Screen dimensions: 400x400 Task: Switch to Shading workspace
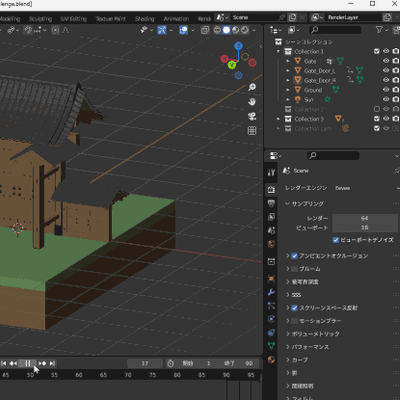click(x=145, y=19)
